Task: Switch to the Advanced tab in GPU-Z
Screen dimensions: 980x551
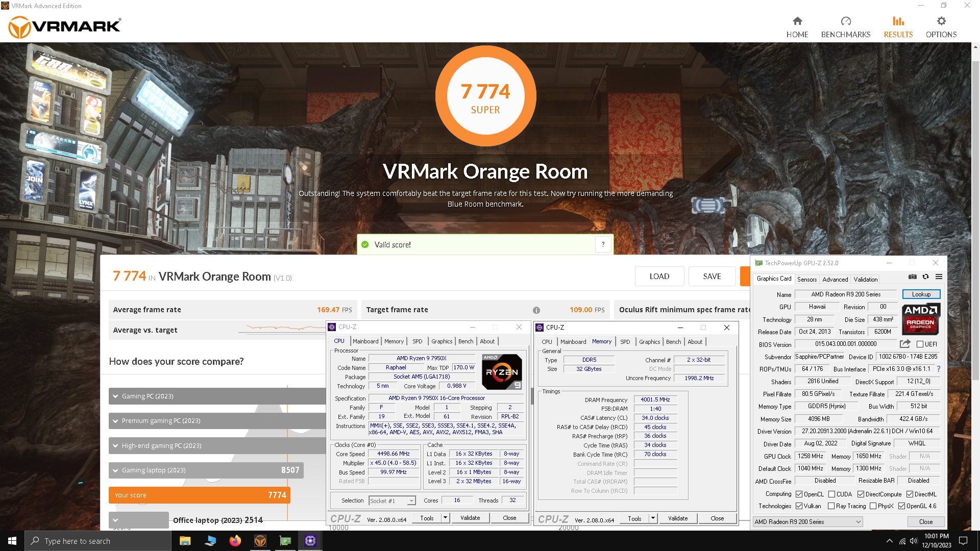Action: 835,279
